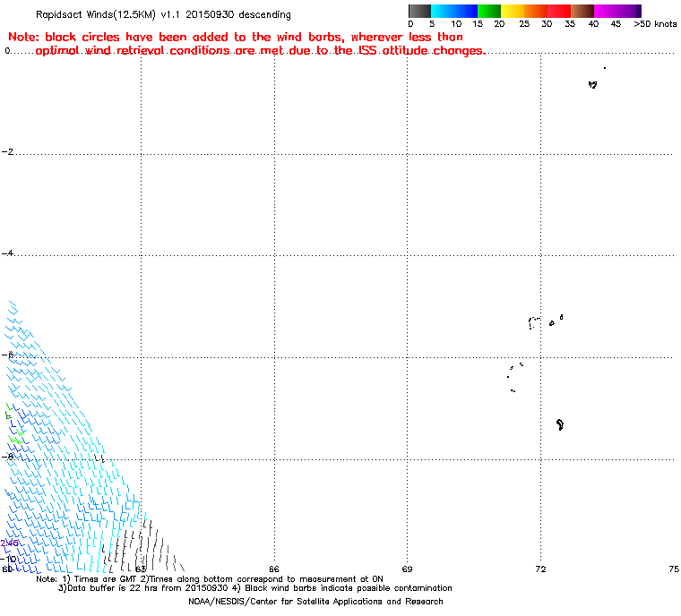Screen dimensions: 681x616
Task: Click the purple time stamp '2:45'
Action: pyautogui.click(x=10, y=543)
